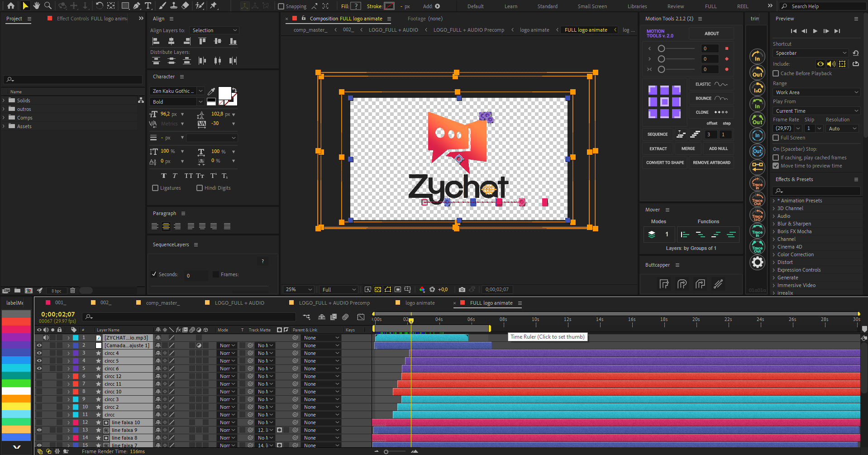This screenshot has height=455, width=868.
Task: Open Spacebar shortcut dropdown
Action: pos(810,53)
